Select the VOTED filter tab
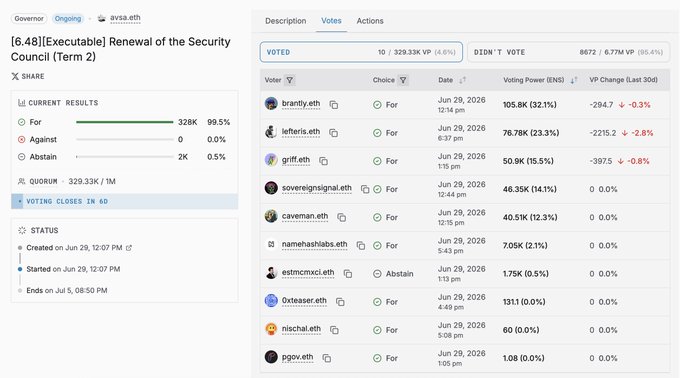The image size is (680, 378). click(x=361, y=52)
